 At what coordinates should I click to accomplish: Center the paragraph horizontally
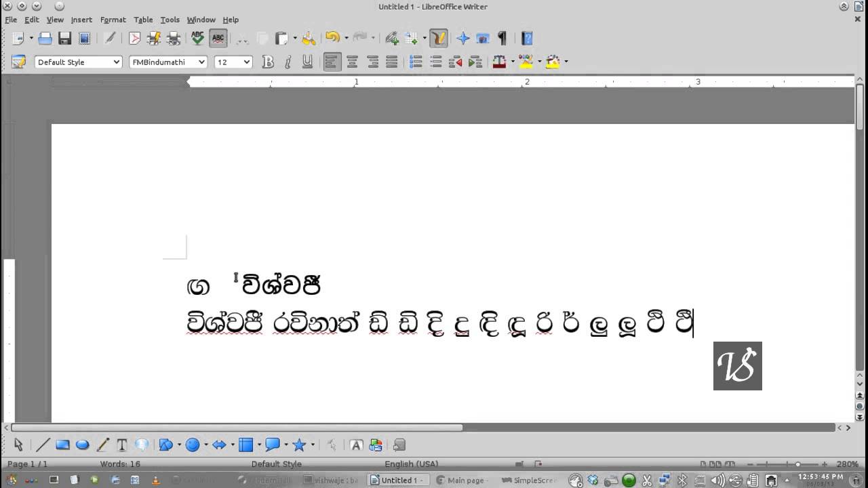click(352, 62)
